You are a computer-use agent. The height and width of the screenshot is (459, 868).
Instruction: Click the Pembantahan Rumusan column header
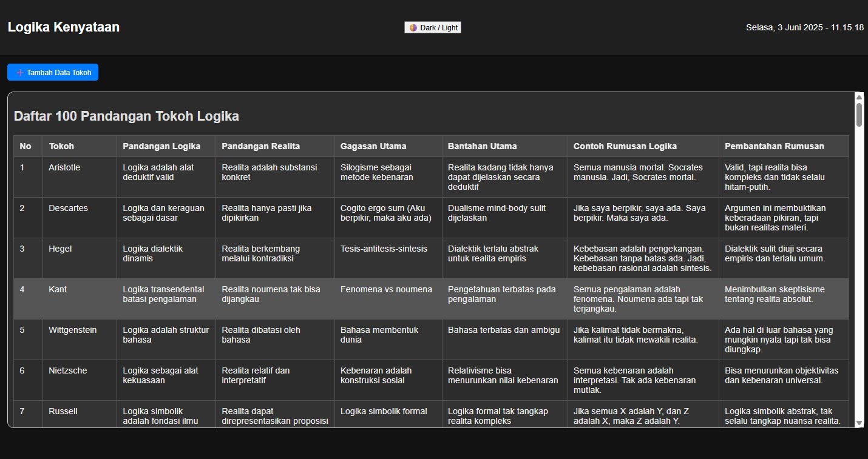784,146
